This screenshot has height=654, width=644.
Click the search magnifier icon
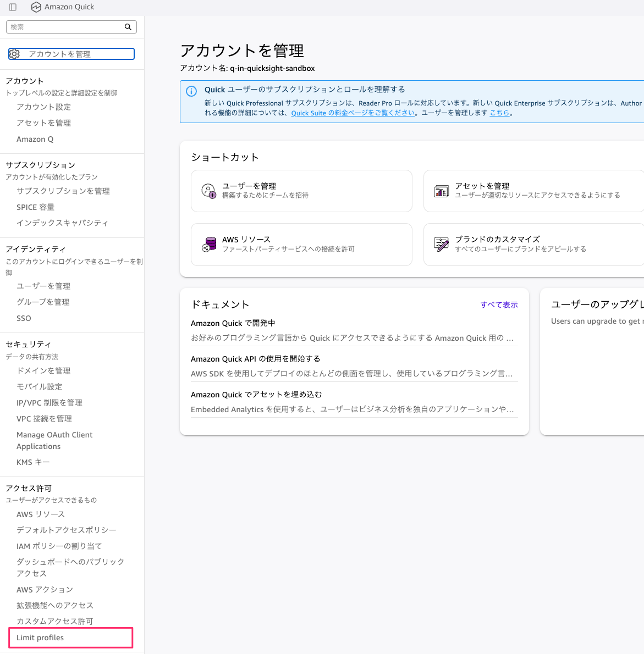click(x=128, y=27)
